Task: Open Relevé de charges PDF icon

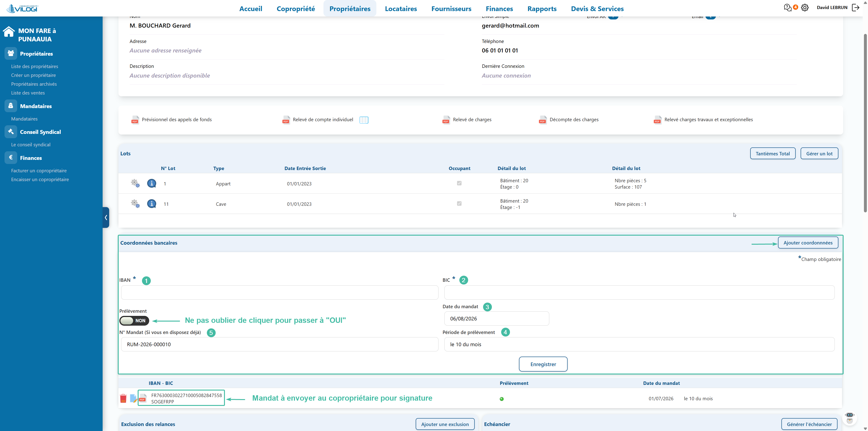Action: click(446, 120)
